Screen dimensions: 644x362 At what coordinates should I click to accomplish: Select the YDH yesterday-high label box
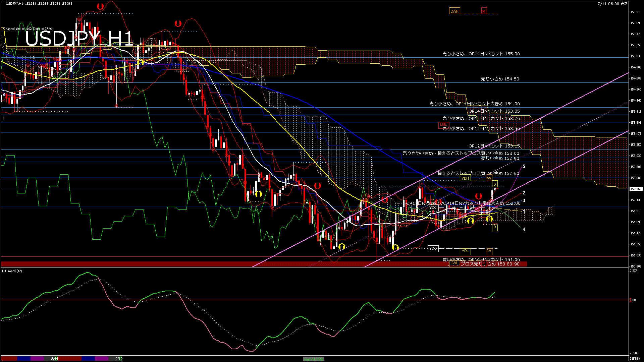tap(465, 178)
